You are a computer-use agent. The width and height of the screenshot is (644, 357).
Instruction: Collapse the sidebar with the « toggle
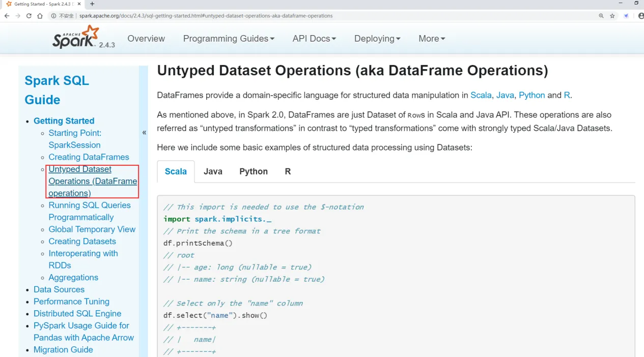pos(144,133)
